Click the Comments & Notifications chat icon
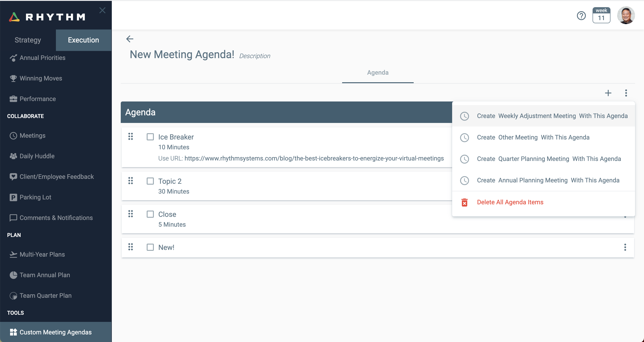This screenshot has height=342, width=644. (13, 218)
